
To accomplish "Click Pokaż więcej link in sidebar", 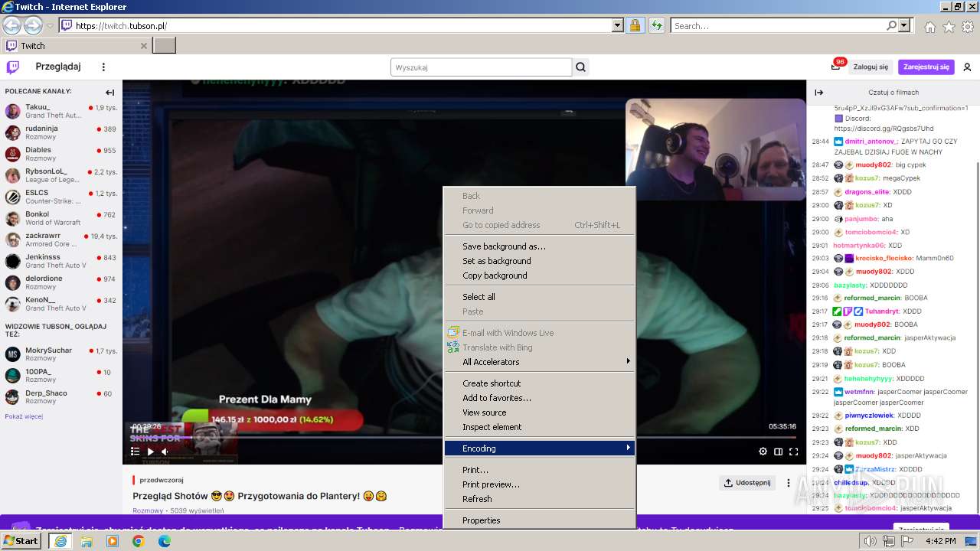I will [24, 416].
